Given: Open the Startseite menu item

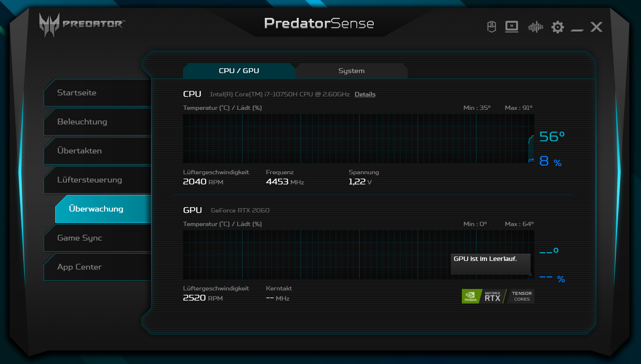Looking at the screenshot, I should [x=97, y=92].
